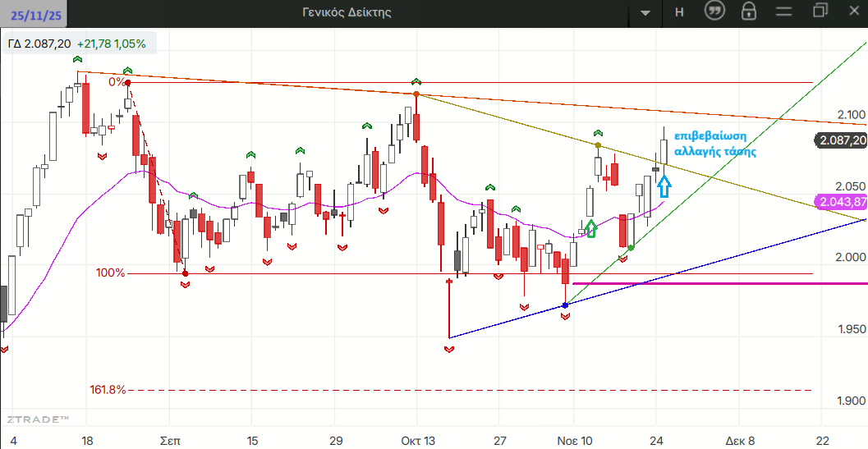This screenshot has width=868, height=449.
Task: Click the 'επιβεβαίωση αλλαγής τάσης' text annotation
Action: [711, 144]
